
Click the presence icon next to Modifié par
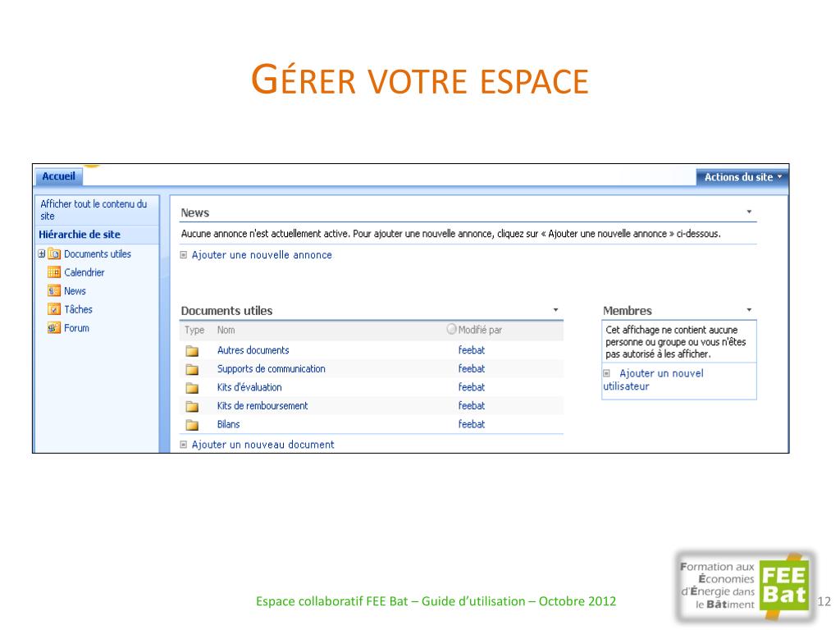pos(452,329)
